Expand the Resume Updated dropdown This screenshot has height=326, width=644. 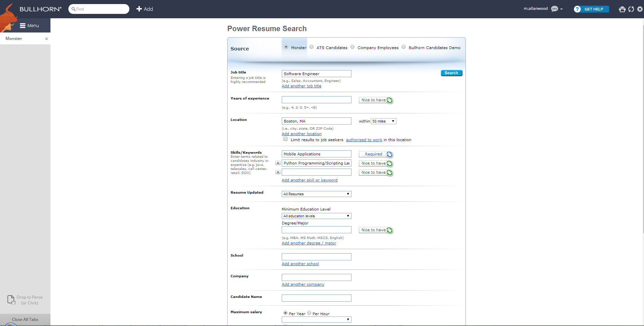(x=316, y=194)
